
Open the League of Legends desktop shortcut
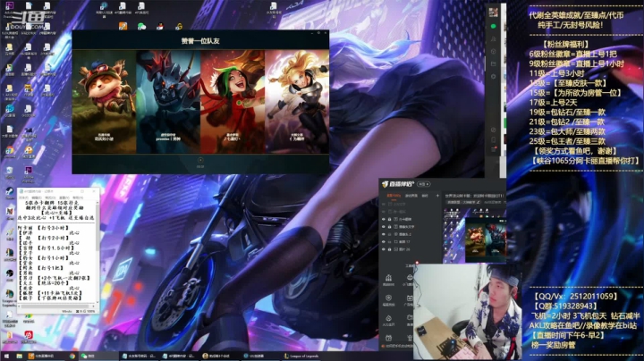10,296
